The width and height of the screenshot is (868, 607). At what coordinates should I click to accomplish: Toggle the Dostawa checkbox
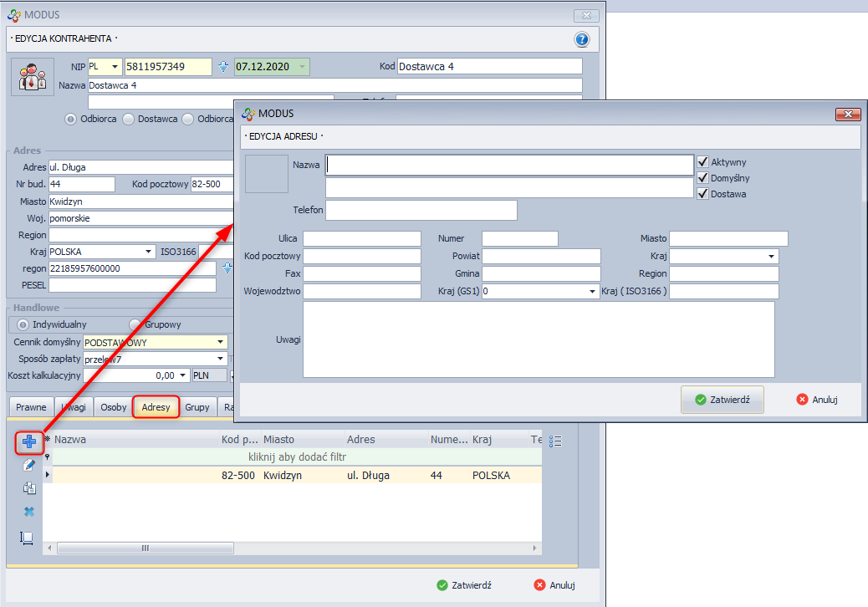(702, 194)
